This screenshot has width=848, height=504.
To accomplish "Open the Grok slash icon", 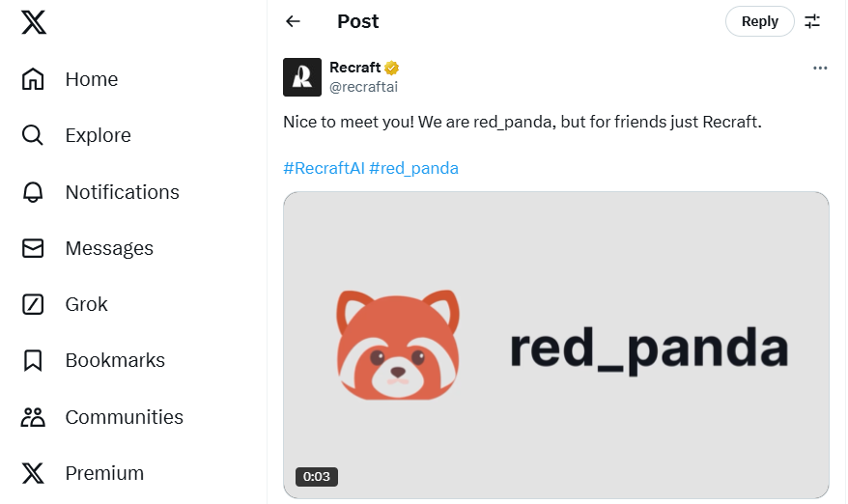I will [33, 304].
